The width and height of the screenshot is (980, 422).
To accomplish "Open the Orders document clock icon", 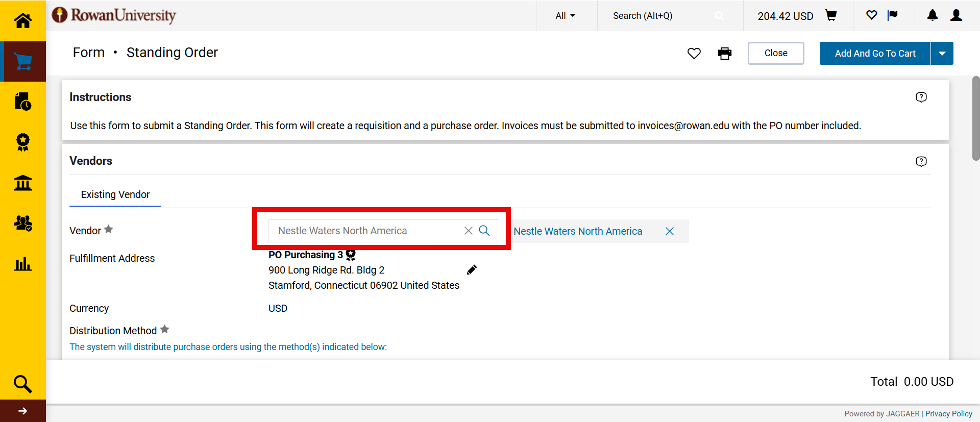I will pos(23,102).
